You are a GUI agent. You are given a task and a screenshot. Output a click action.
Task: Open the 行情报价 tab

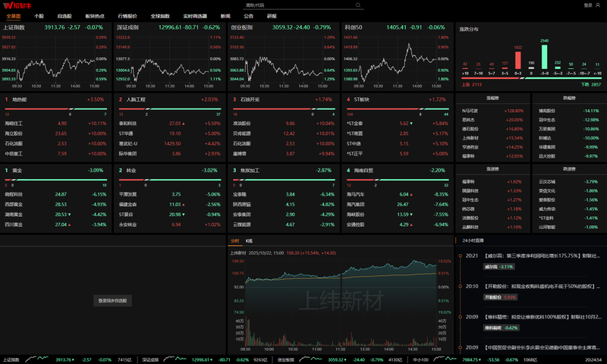click(127, 16)
